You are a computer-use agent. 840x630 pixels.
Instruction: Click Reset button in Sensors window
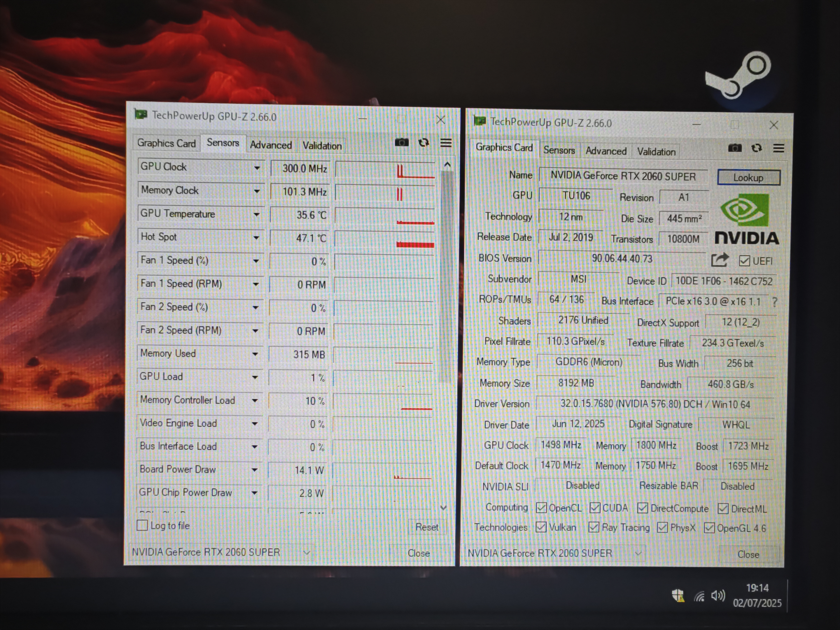point(427,527)
